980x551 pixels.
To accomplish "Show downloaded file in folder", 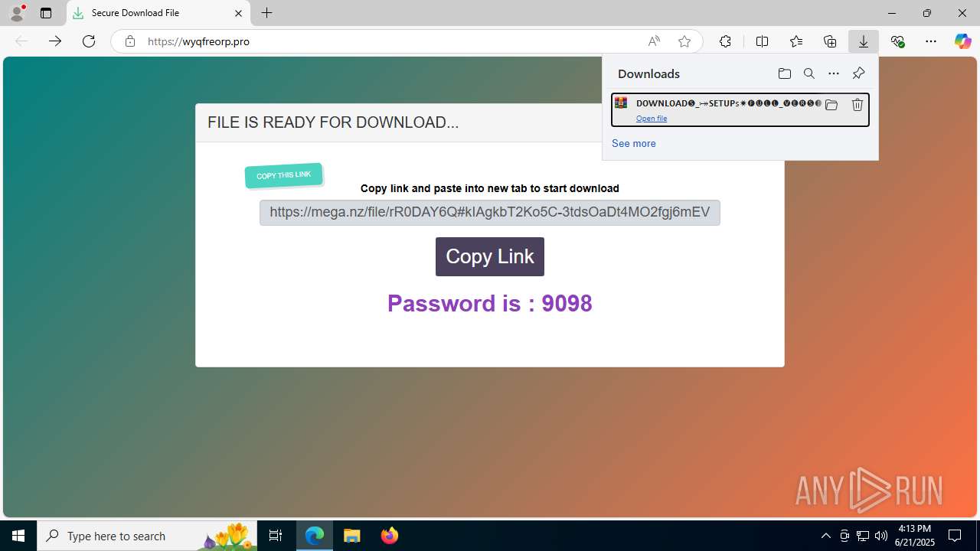I will tap(831, 105).
